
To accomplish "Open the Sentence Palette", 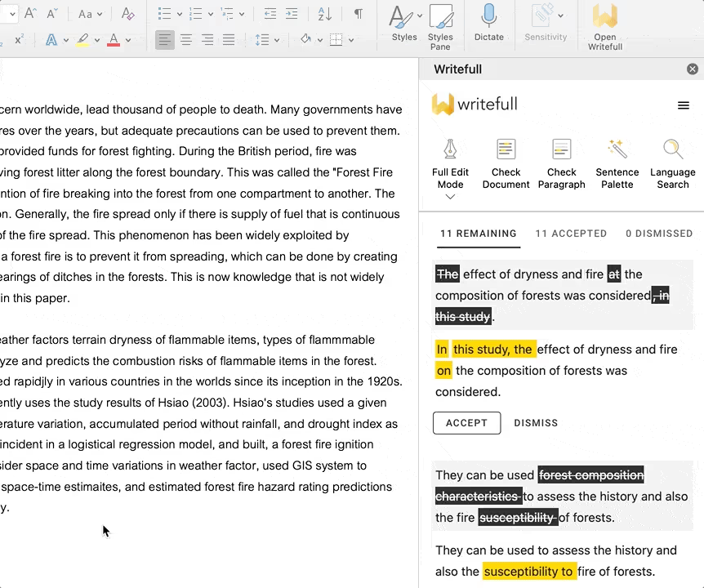I will pos(617,163).
